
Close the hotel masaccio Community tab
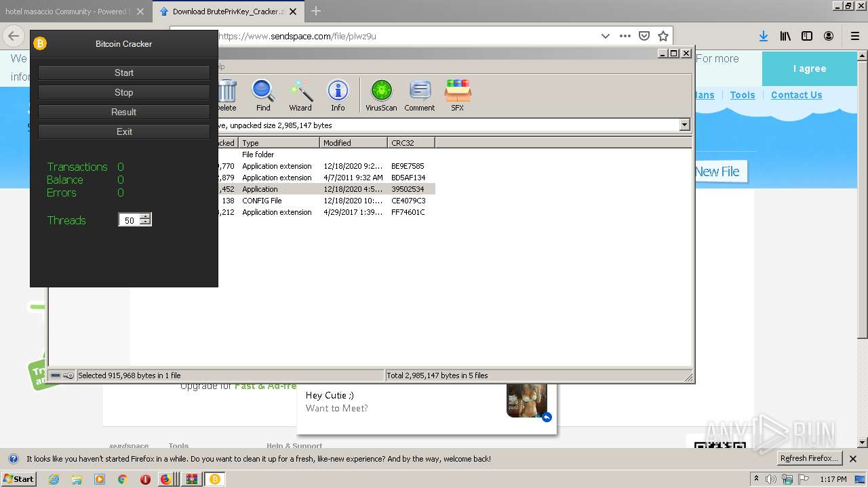click(x=140, y=12)
